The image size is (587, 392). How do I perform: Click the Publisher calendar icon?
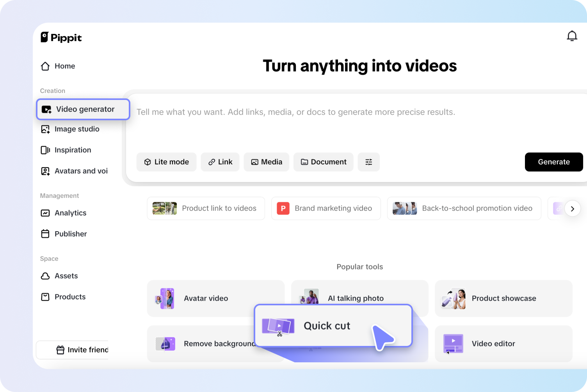click(45, 234)
